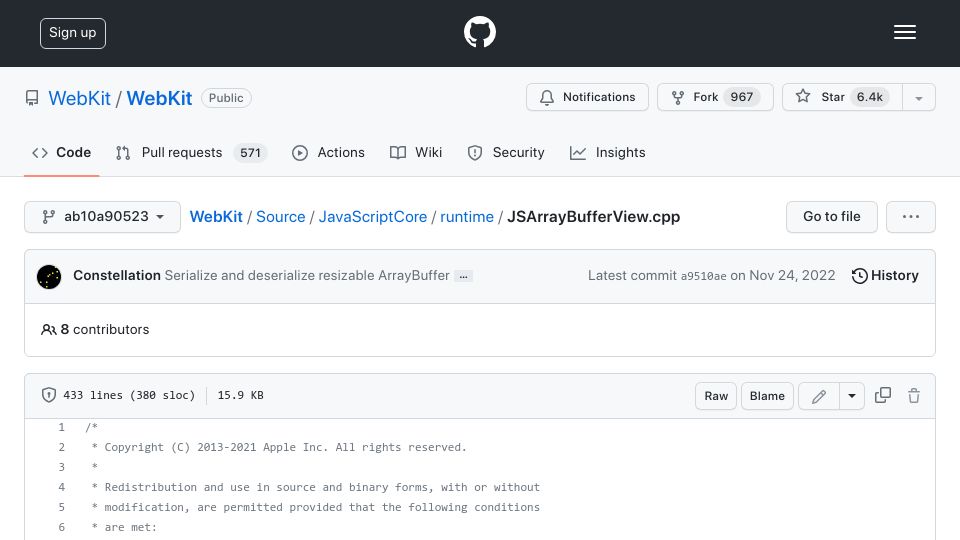Switch to the Pull requests tab
Screen dimensions: 960x540
click(191, 152)
